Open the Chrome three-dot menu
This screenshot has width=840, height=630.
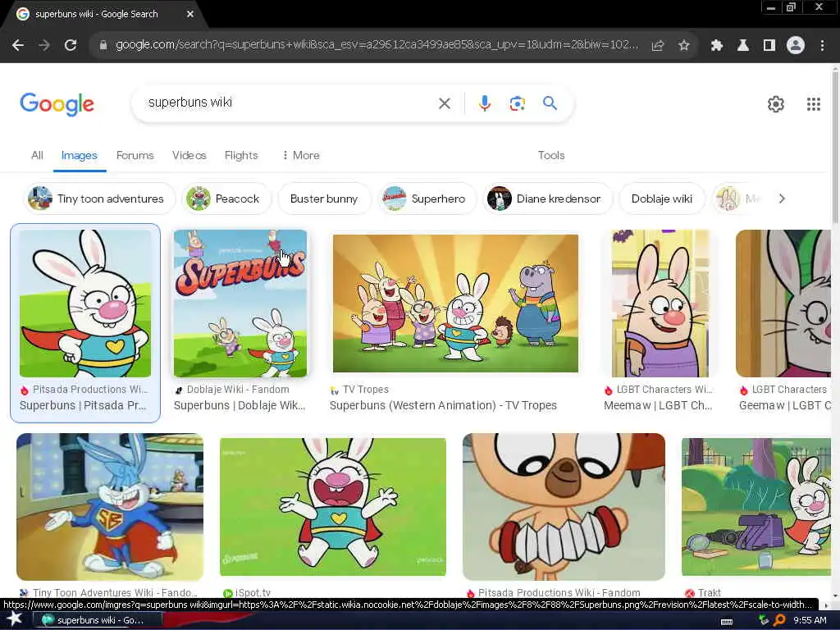(822, 46)
